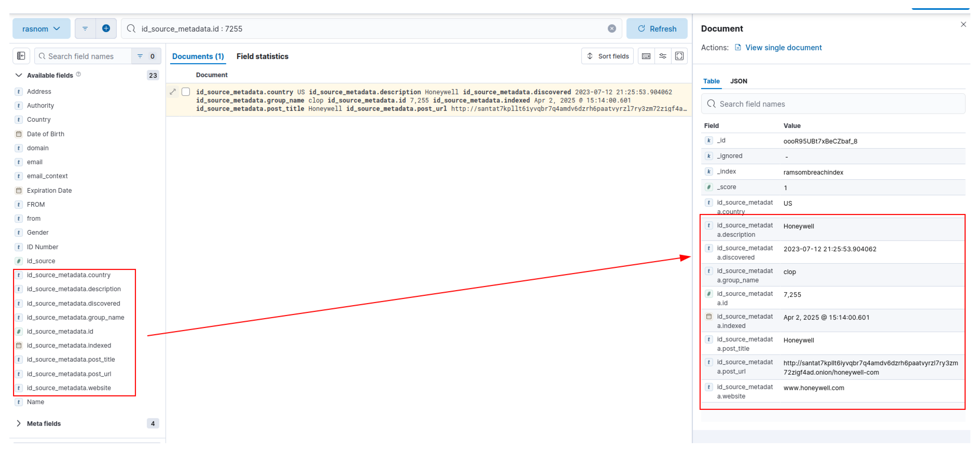Select the document row checkbox
This screenshot has height=453, width=980.
click(x=186, y=92)
